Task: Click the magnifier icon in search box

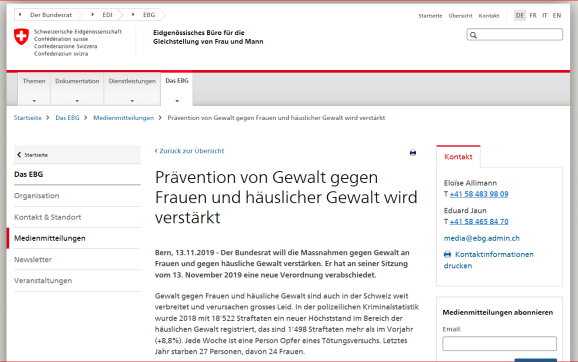Action: pos(473,35)
